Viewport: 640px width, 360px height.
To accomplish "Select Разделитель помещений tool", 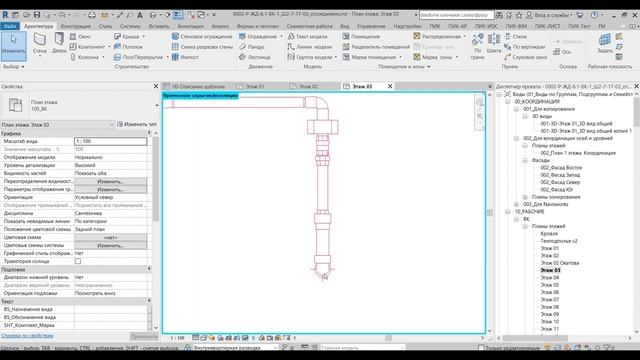I will pyautogui.click(x=376, y=47).
